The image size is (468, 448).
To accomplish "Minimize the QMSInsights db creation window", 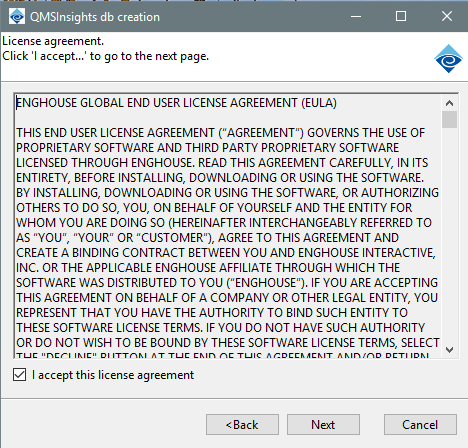I will (x=356, y=16).
